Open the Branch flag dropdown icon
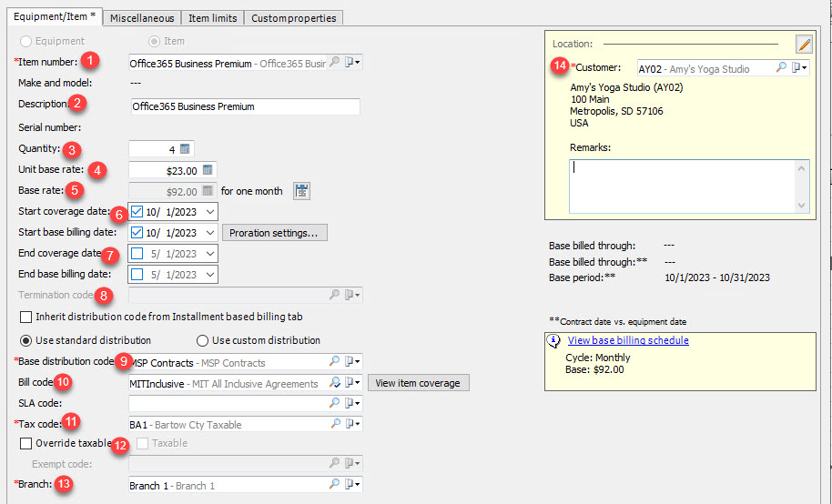The height and width of the screenshot is (504, 832). tap(351, 484)
